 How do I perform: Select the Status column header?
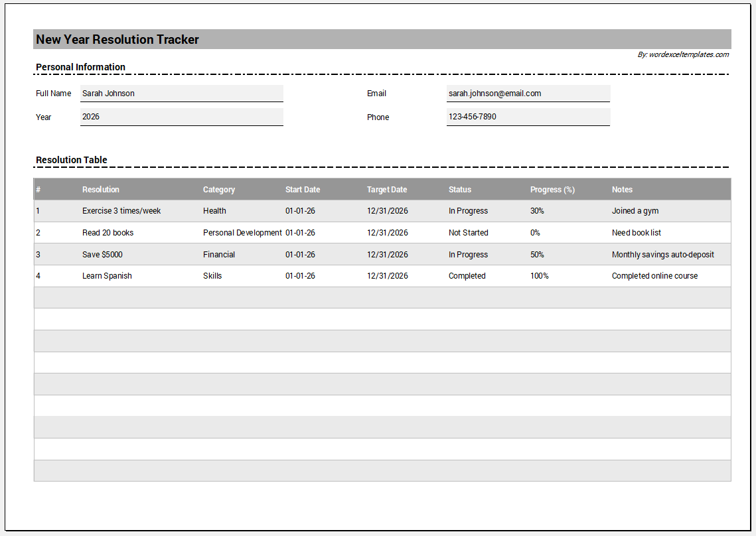(x=460, y=190)
